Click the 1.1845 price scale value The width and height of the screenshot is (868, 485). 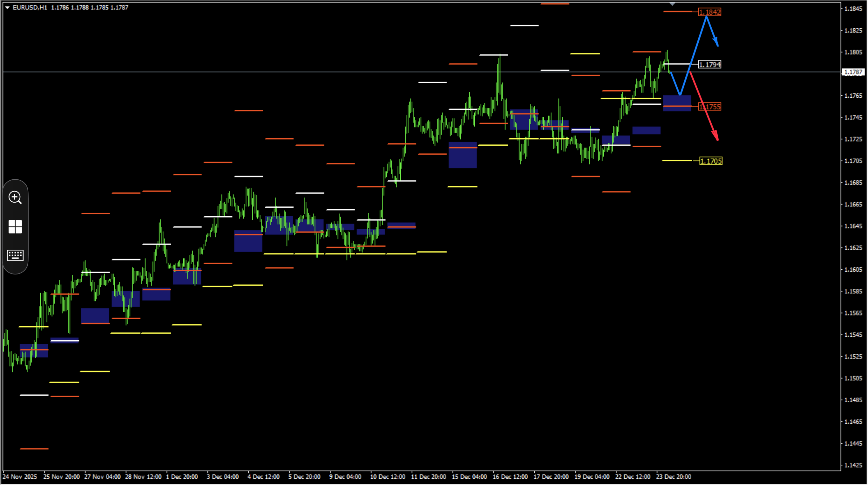(853, 9)
